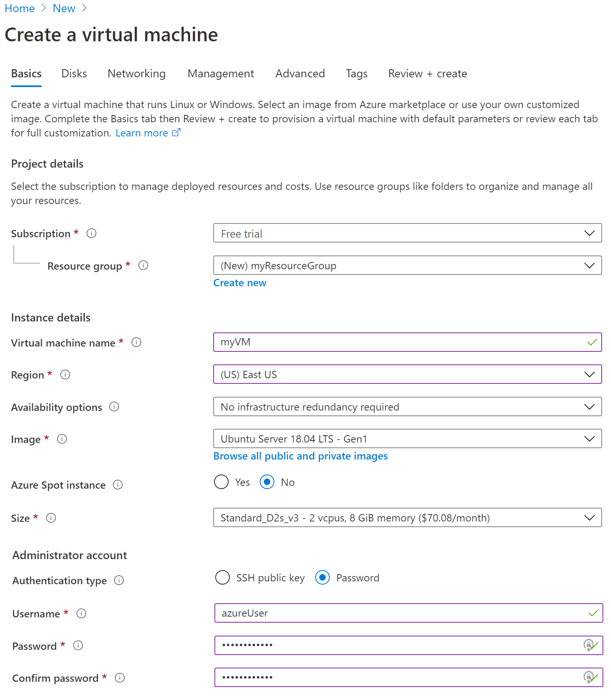Go to Review + create tab

[427, 74]
